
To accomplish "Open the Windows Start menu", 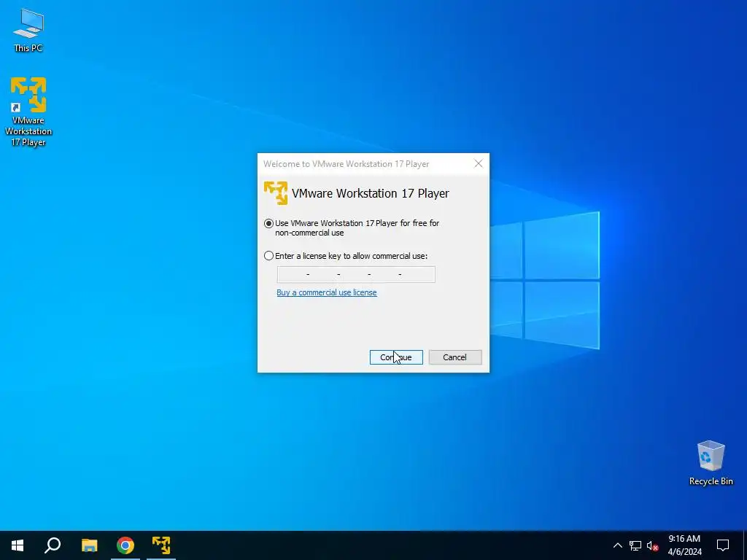I will (18, 545).
